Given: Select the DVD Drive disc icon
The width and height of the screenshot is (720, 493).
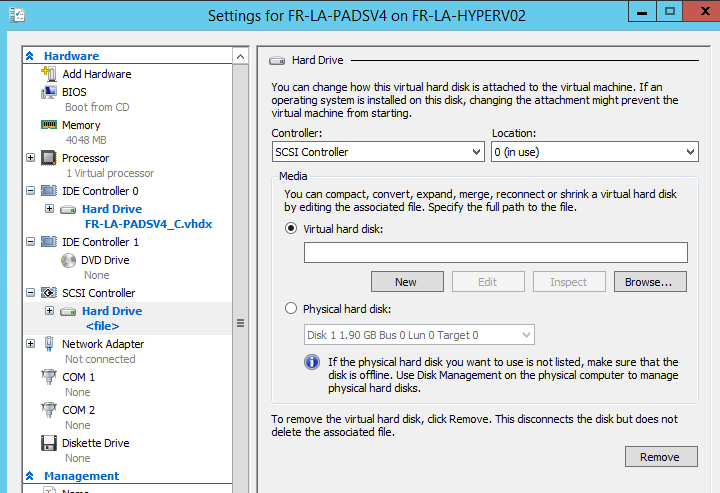Looking at the screenshot, I should click(68, 260).
